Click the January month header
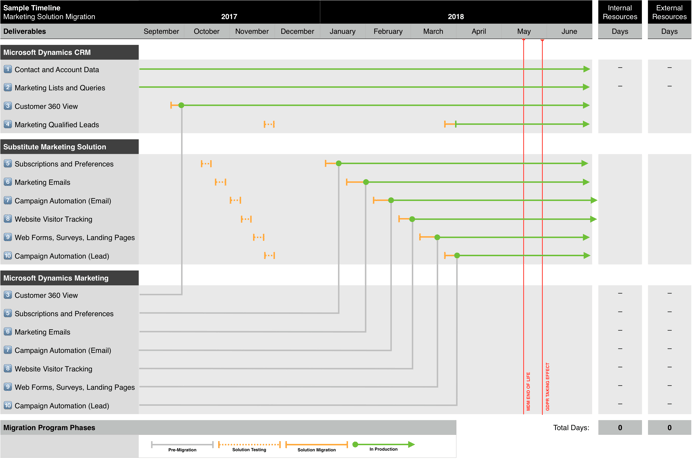Viewport: 692px width, 459px height. pyautogui.click(x=342, y=31)
